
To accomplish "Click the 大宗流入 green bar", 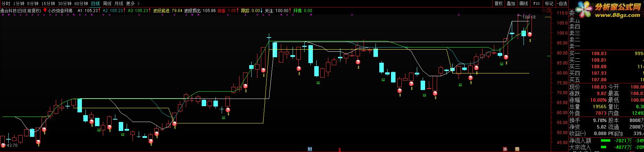I will click(x=604, y=148).
